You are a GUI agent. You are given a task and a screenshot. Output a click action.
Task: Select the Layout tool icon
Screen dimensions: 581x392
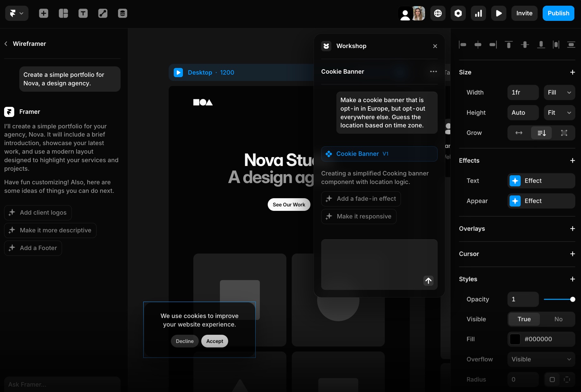pyautogui.click(x=63, y=13)
